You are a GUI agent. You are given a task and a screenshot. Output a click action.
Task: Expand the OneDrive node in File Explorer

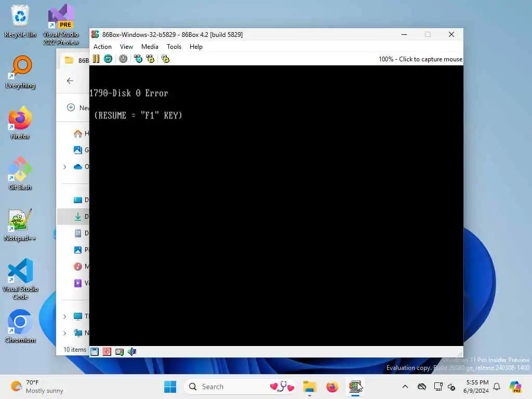click(x=65, y=167)
